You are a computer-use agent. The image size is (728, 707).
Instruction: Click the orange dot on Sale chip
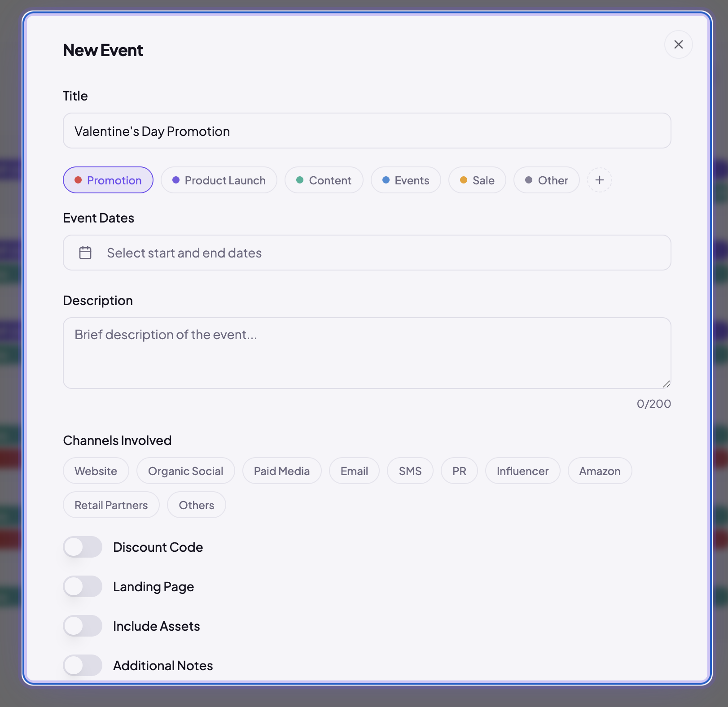[464, 180]
